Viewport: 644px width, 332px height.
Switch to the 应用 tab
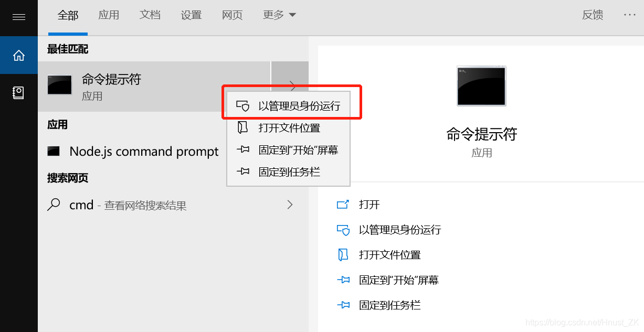click(109, 15)
